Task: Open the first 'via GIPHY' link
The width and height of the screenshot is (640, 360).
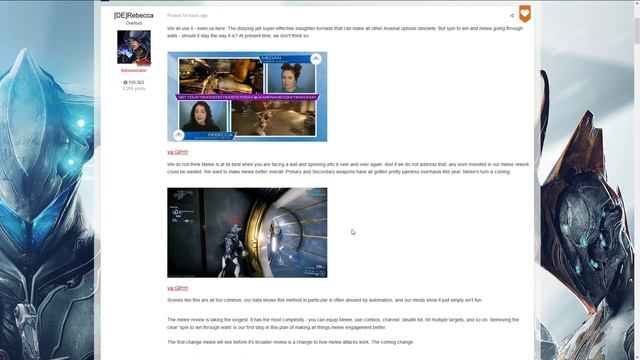Action: 178,152
